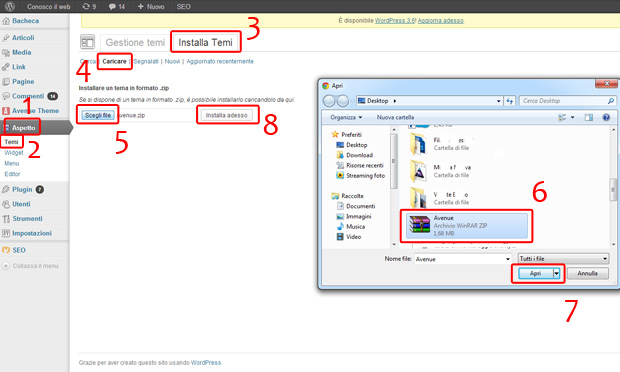The width and height of the screenshot is (620, 372).
Task: Switch to the Installa Temi tab
Action: pos(205,42)
